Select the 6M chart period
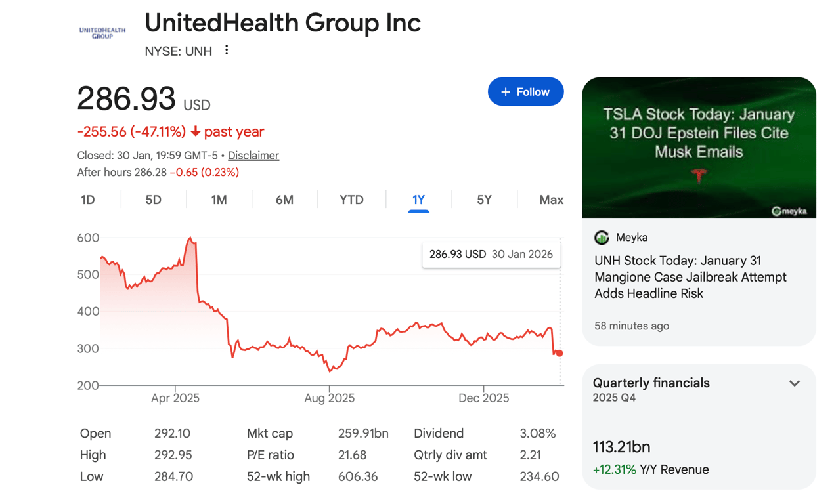The height and width of the screenshot is (504, 834). point(284,200)
